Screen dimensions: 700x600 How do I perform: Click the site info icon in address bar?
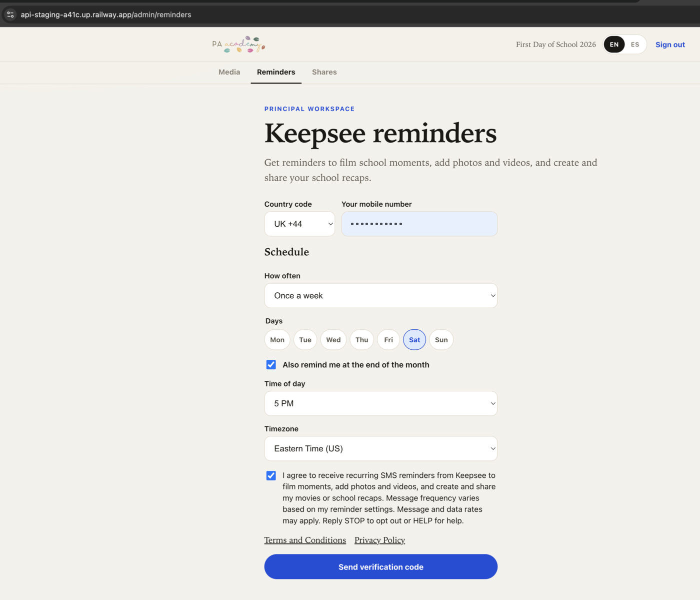pos(10,15)
